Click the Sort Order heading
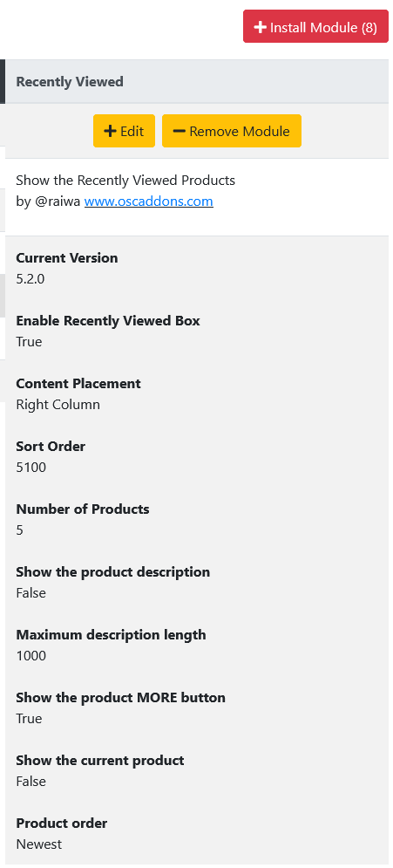The width and height of the screenshot is (393, 868). (51, 446)
